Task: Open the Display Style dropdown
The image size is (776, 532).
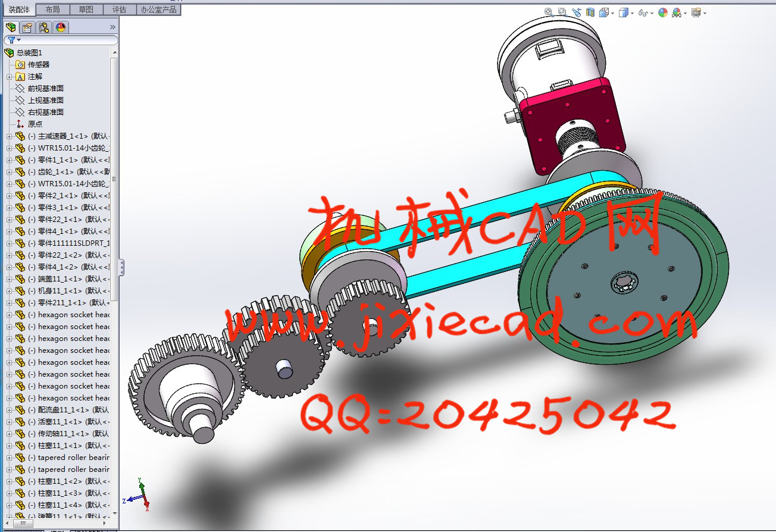Action: 626,12
